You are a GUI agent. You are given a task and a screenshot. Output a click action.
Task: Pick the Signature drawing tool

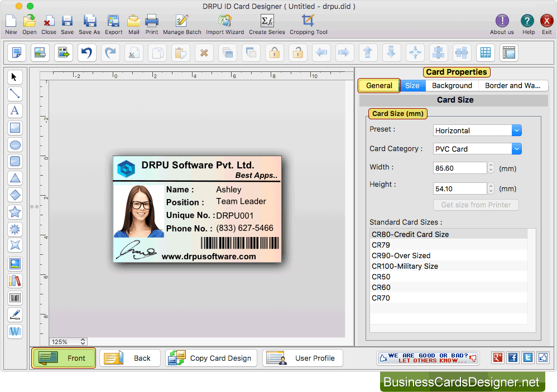15,314
